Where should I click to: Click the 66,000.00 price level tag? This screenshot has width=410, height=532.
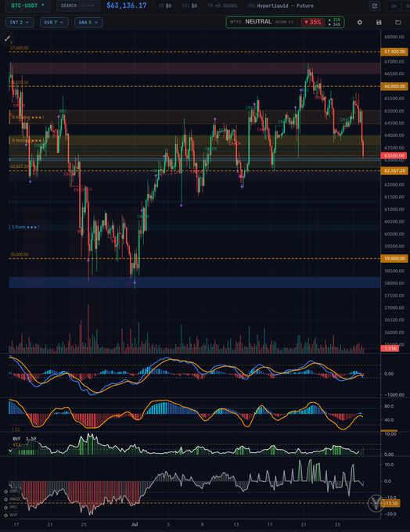tap(394, 86)
